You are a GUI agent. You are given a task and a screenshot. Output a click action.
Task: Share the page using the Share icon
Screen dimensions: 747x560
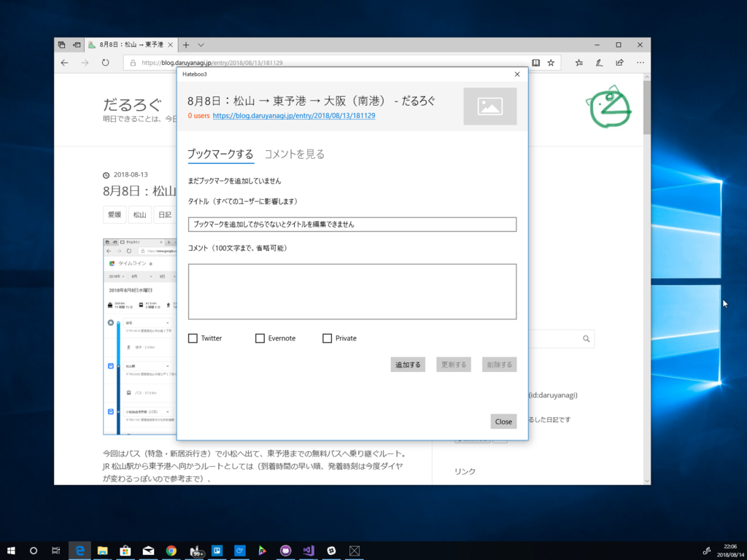[619, 63]
